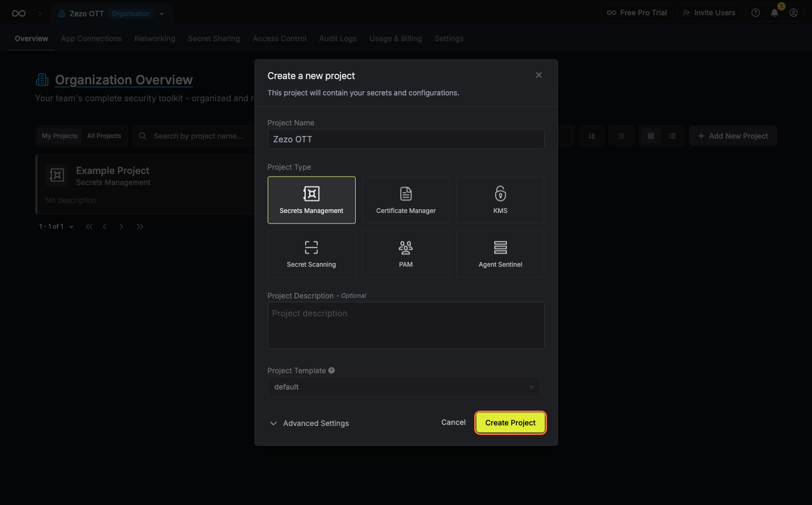This screenshot has width=812, height=505.
Task: Click the Project Template help icon
Action: pos(331,371)
